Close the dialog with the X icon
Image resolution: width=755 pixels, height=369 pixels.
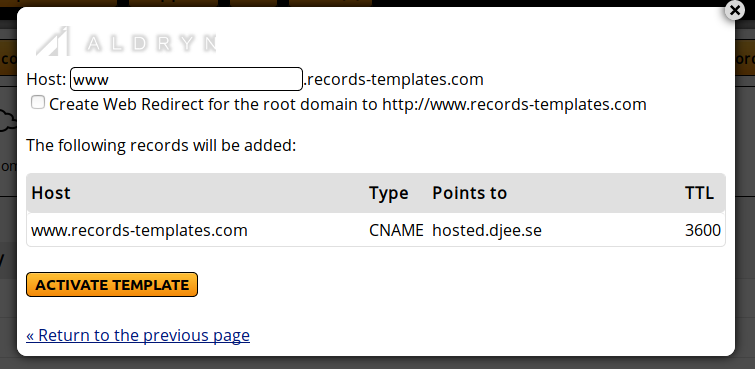tap(735, 10)
